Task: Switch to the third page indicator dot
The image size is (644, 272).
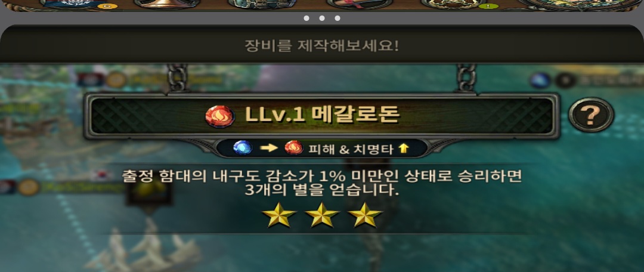Action: 337,18
